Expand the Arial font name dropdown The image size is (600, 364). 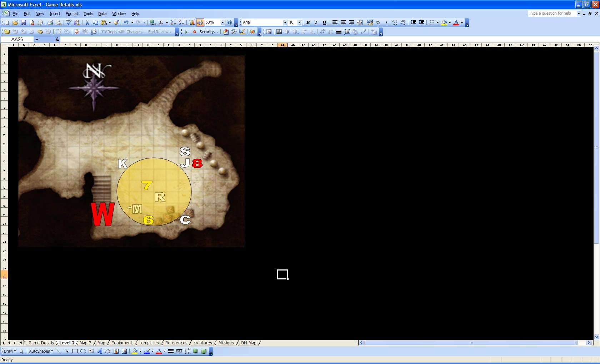[285, 22]
